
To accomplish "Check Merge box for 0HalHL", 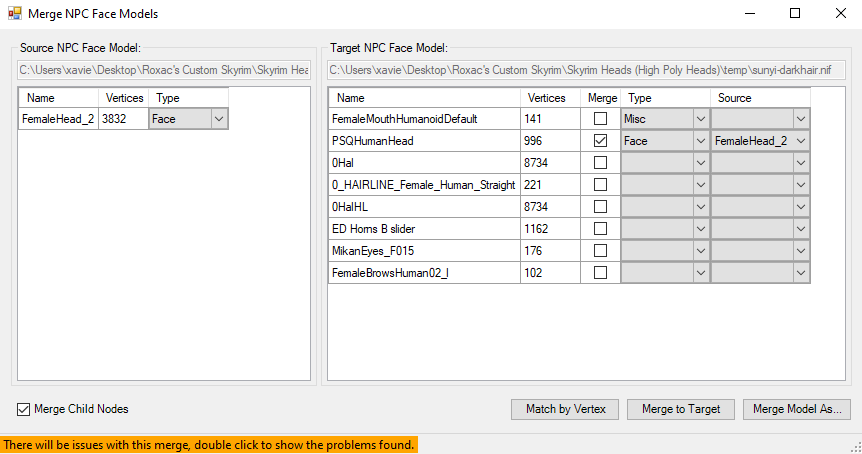I will click(x=600, y=207).
